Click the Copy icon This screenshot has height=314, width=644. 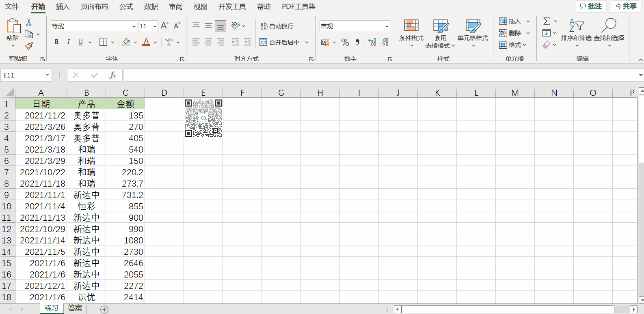[x=29, y=34]
